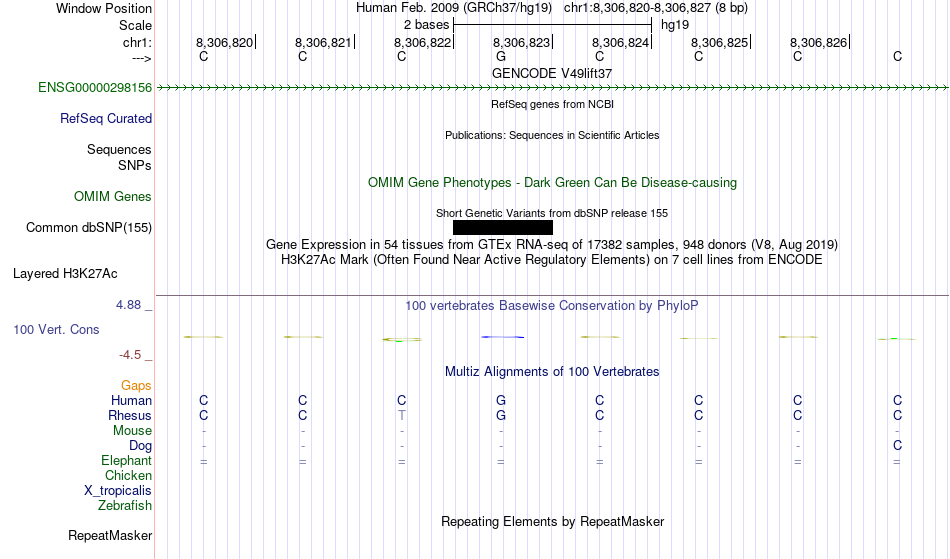Click the RefSeq genes from NCBI title
This screenshot has height=559, width=950.
[x=553, y=104]
